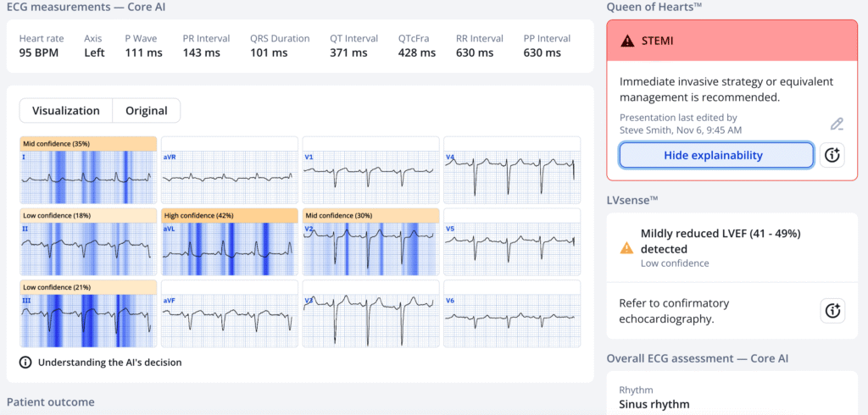Click the STEMI warning triangle icon
Viewport: 868px width, 415px height.
(x=627, y=41)
